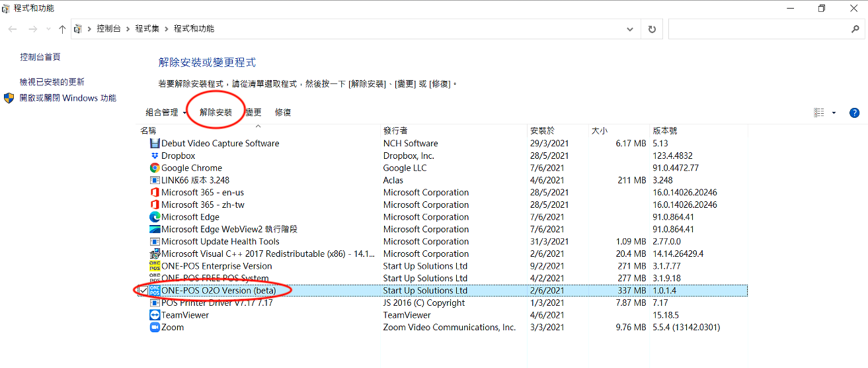Click the Edge WebView2 program icon
Image resolution: width=868 pixels, height=368 pixels.
click(x=155, y=229)
